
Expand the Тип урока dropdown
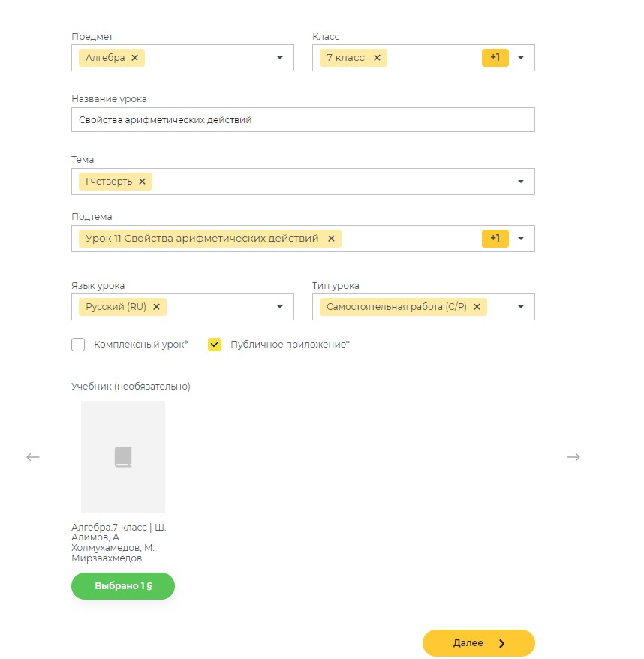coord(521,307)
